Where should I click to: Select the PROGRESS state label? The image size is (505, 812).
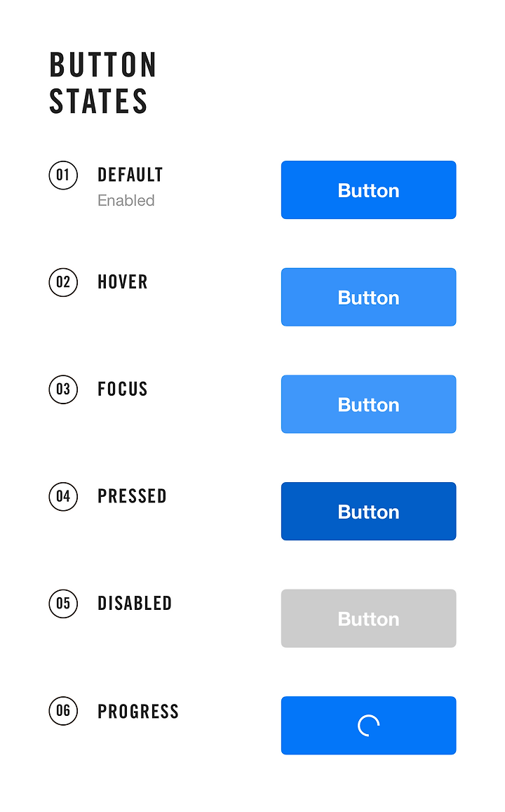tap(138, 711)
